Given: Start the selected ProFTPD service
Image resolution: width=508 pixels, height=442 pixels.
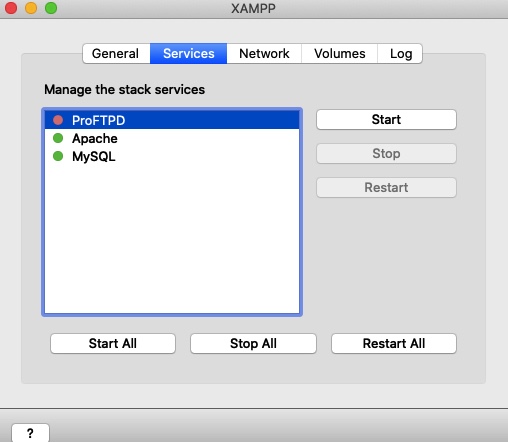Looking at the screenshot, I should 386,120.
